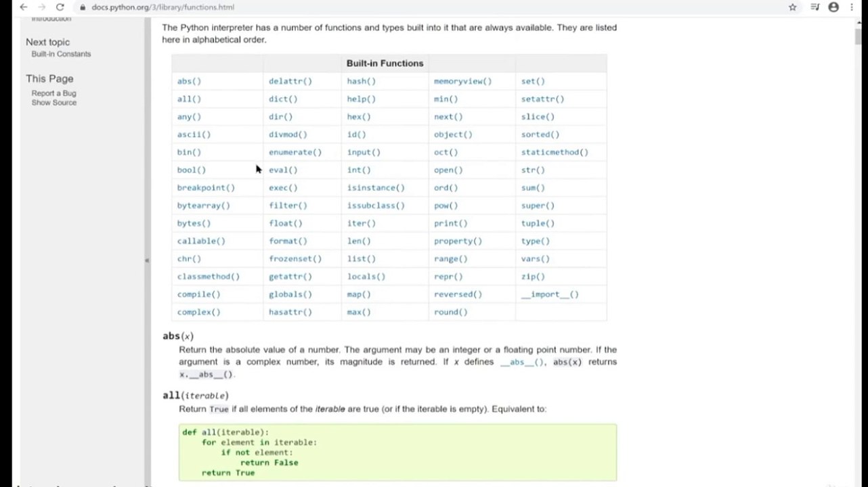
Task: Click the address bar URL field
Action: pos(433,7)
